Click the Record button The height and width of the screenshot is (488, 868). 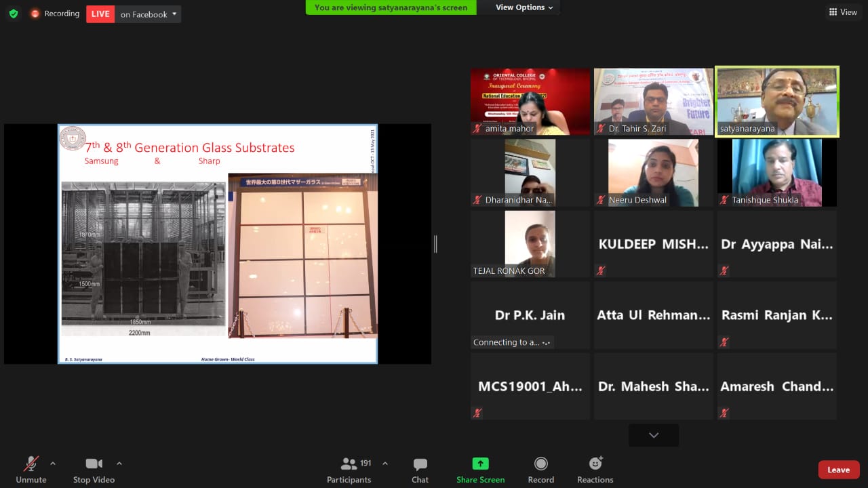(x=540, y=470)
